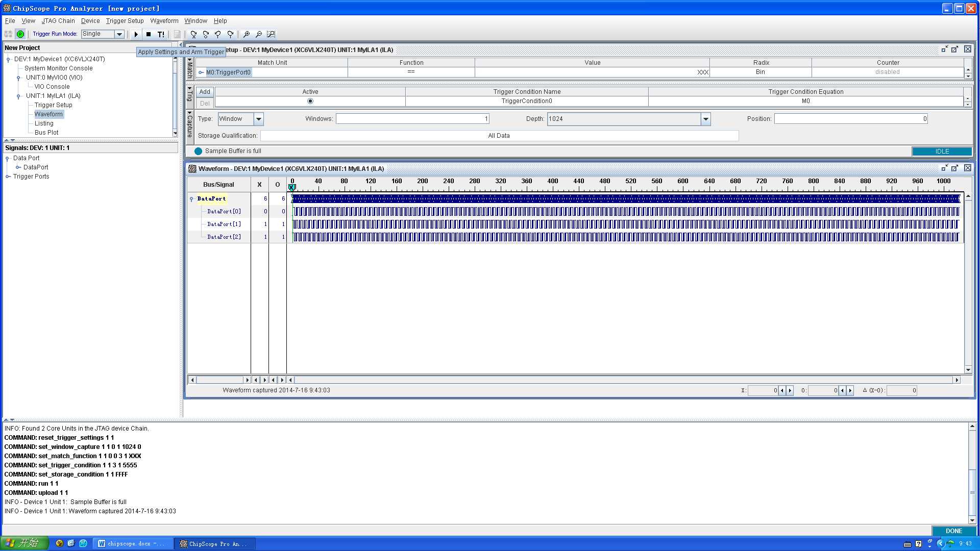The height and width of the screenshot is (551, 980).
Task: Click the Go To X Marker icon
Action: tap(193, 34)
